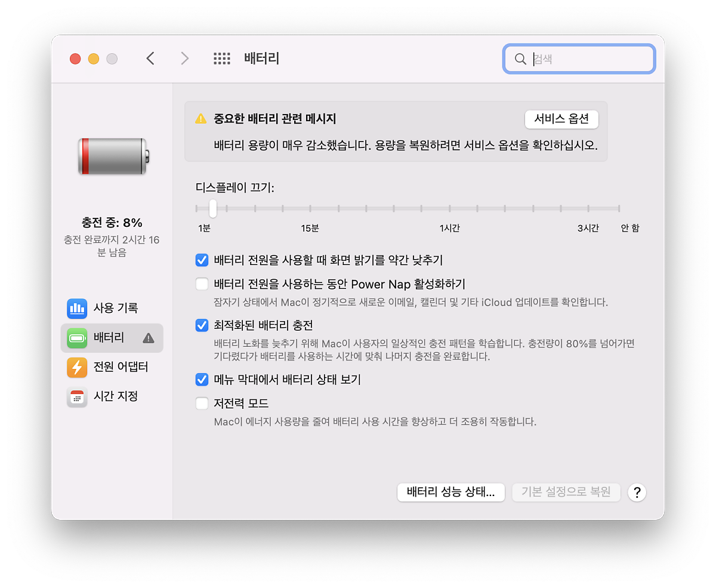Image resolution: width=716 pixels, height=588 pixels.
Task: Click the 안 함 slider label
Action: [630, 229]
